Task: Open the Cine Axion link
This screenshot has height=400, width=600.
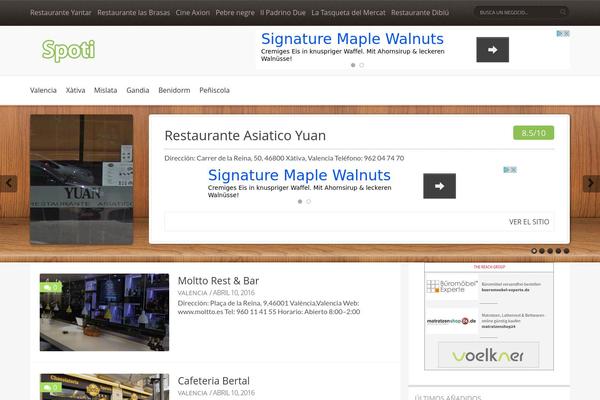Action: pos(192,13)
